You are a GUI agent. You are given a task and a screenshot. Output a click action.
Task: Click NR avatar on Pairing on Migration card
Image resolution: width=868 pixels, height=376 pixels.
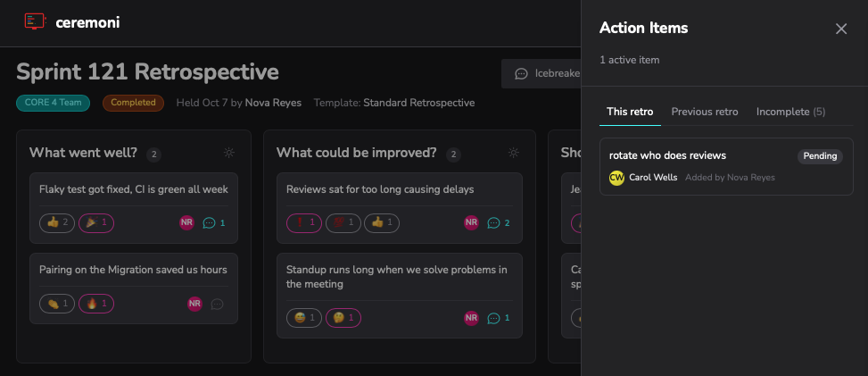194,304
